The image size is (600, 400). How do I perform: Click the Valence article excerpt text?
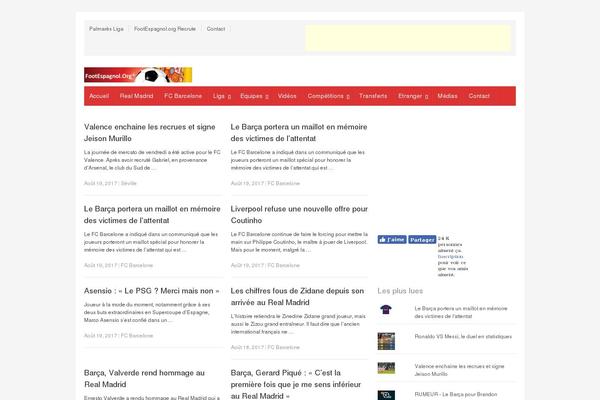(152, 160)
